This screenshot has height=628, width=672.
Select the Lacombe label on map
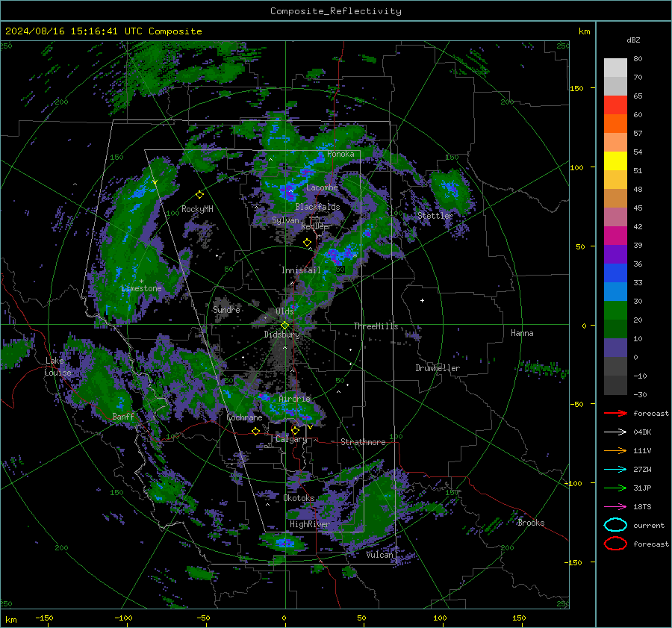[322, 187]
